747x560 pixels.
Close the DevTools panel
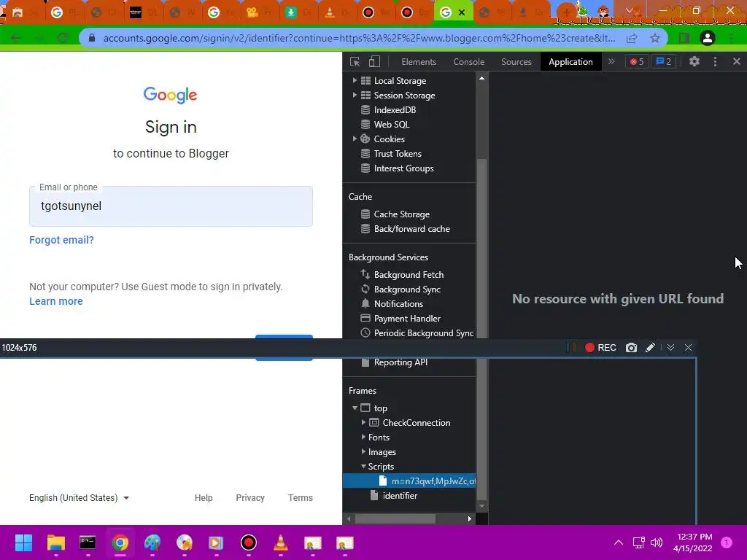[737, 61]
